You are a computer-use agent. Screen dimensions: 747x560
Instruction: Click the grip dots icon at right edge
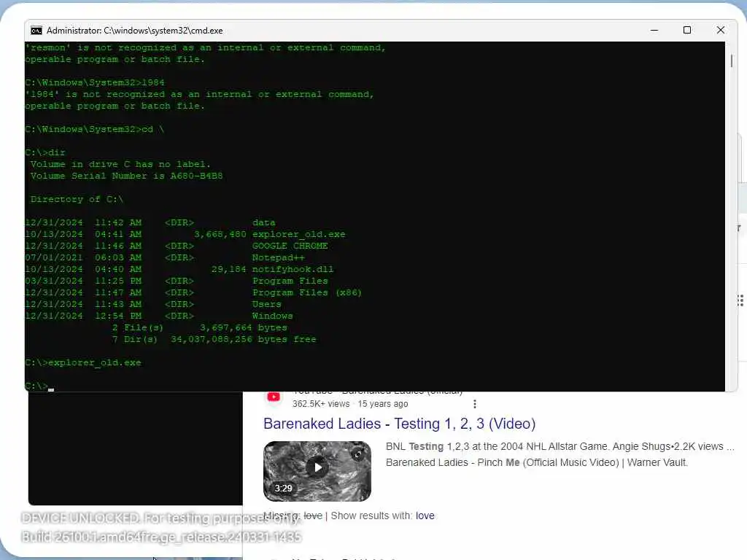pyautogui.click(x=740, y=300)
